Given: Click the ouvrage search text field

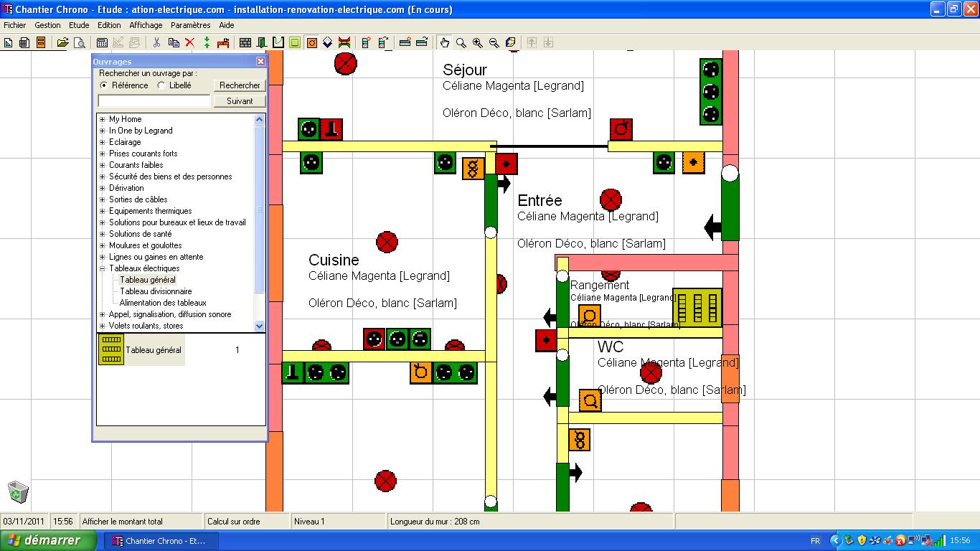Looking at the screenshot, I should [x=154, y=101].
